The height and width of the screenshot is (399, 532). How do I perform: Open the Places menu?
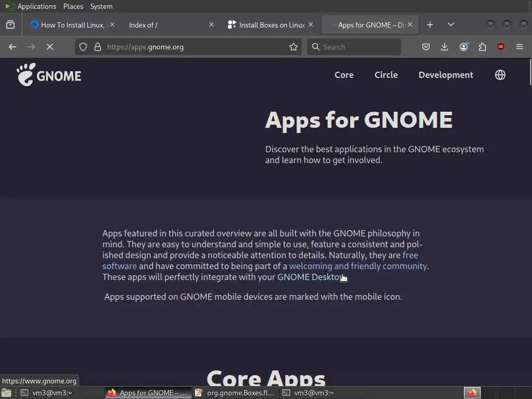point(73,6)
